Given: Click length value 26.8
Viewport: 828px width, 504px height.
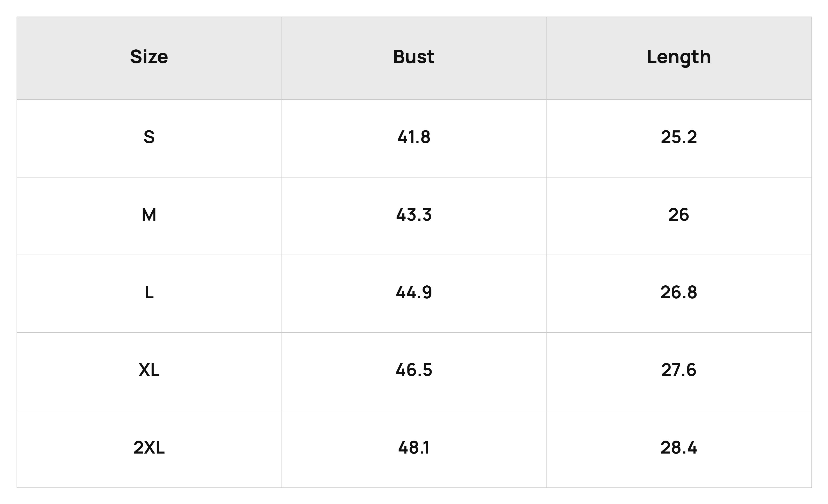Looking at the screenshot, I should tap(679, 292).
